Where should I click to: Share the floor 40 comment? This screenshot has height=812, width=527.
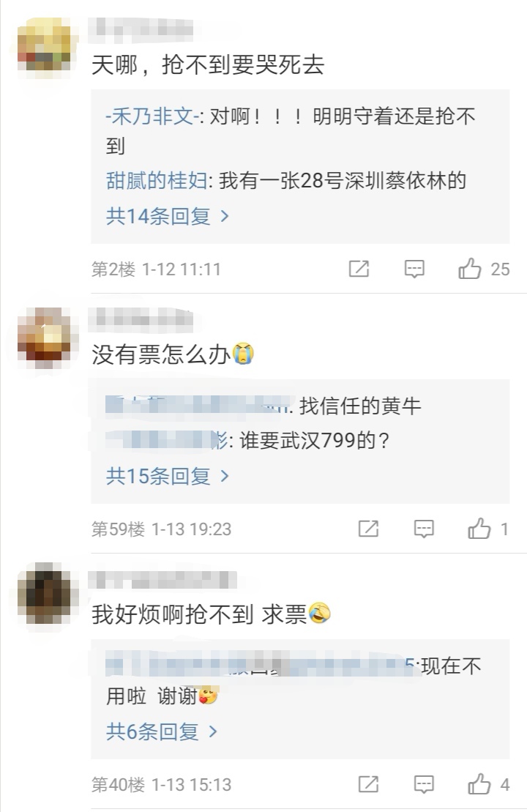click(x=368, y=784)
